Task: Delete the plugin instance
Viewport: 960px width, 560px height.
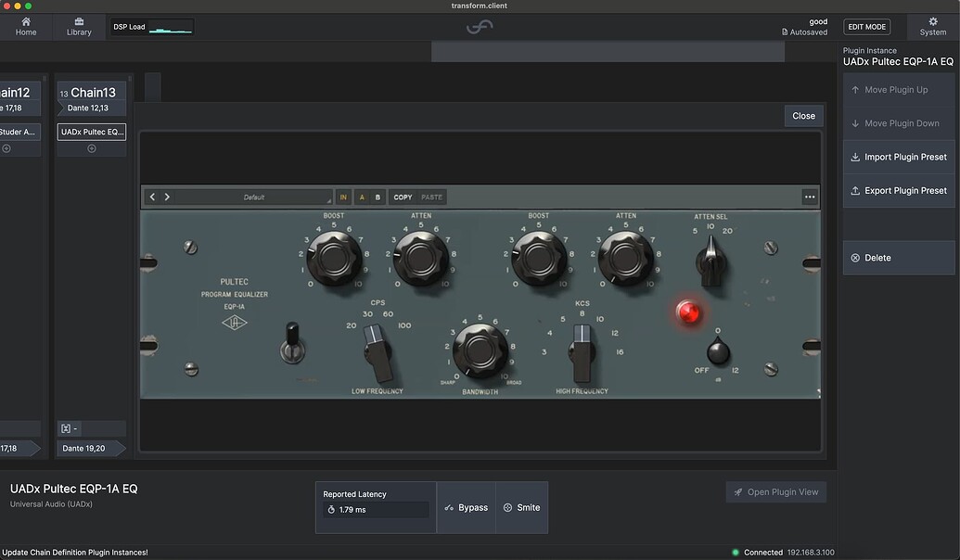Action: point(898,258)
